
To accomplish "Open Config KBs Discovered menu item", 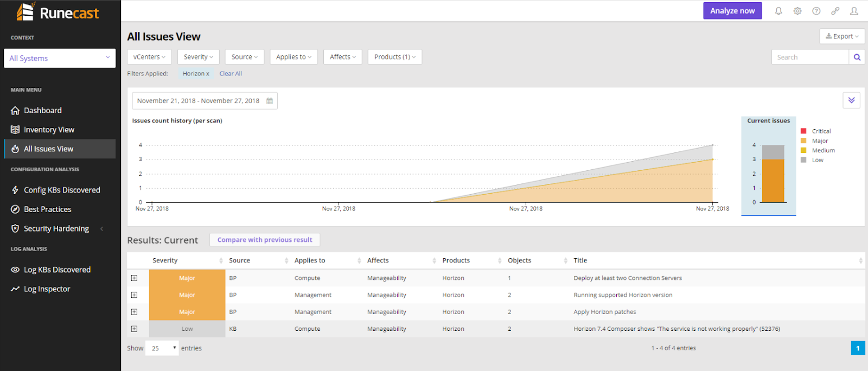I will coord(62,190).
